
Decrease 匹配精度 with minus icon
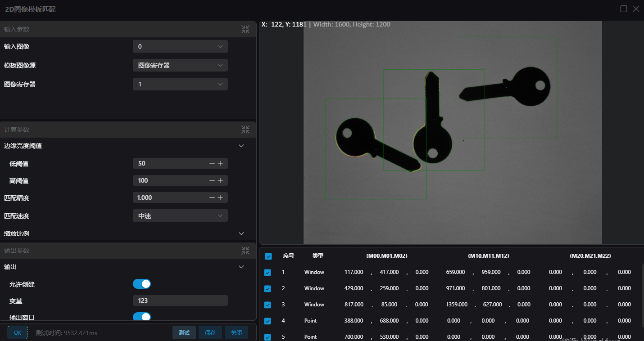pos(212,197)
